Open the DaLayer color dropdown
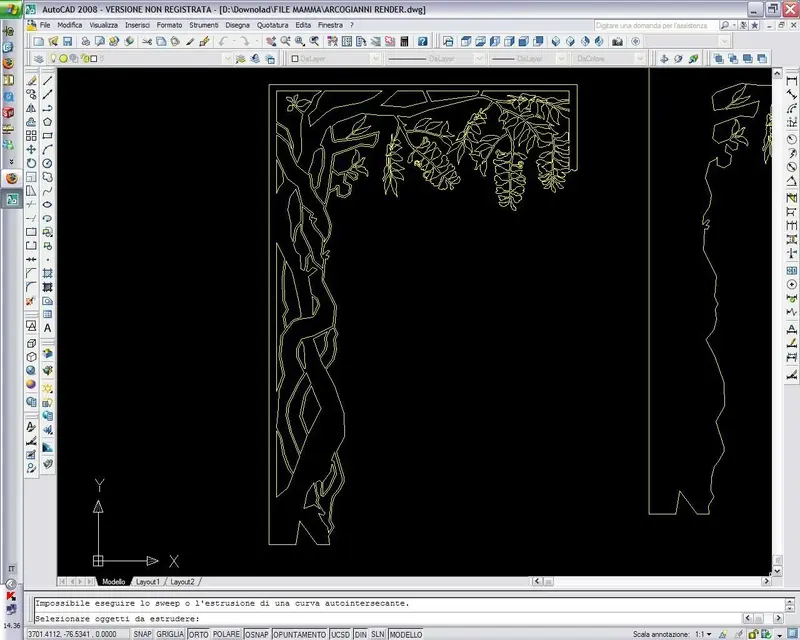This screenshot has width=800, height=640. point(374,59)
